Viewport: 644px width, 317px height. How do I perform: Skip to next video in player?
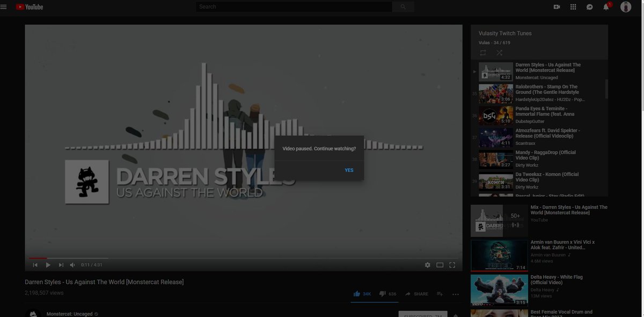pyautogui.click(x=61, y=265)
